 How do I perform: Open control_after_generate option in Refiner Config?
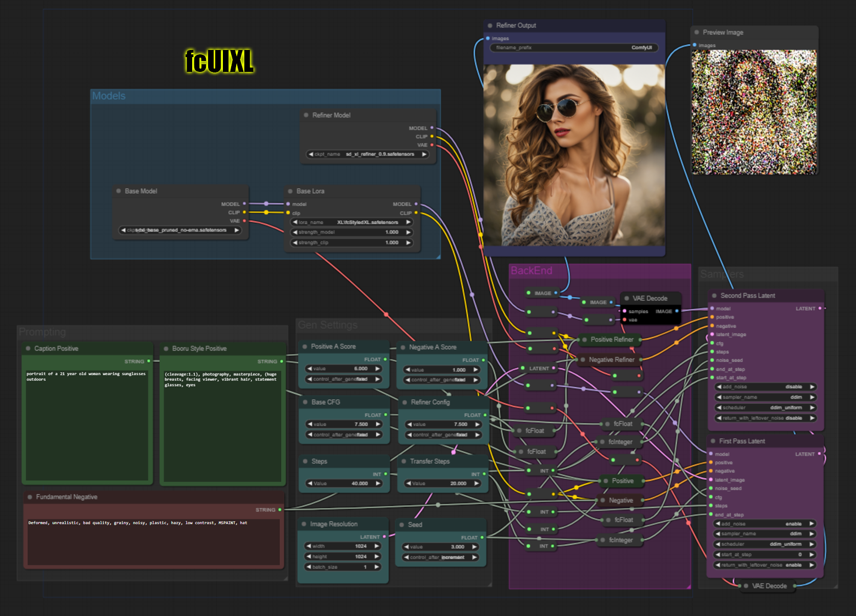(x=443, y=435)
